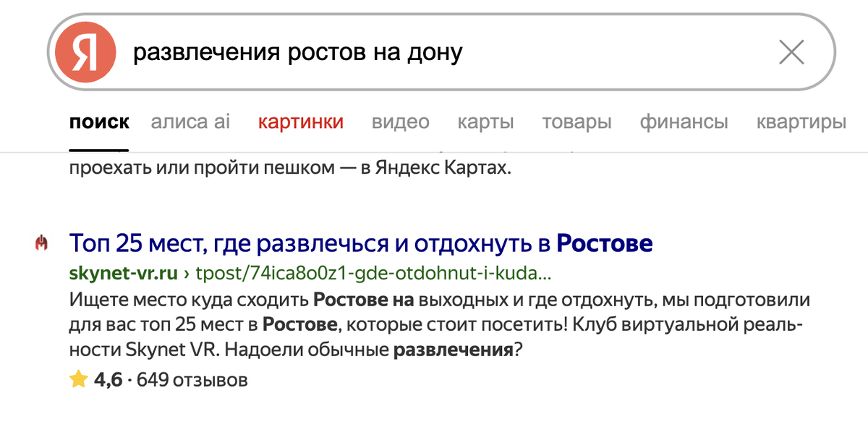Switch to the карты tab
This screenshot has width=868, height=430.
coord(485,122)
